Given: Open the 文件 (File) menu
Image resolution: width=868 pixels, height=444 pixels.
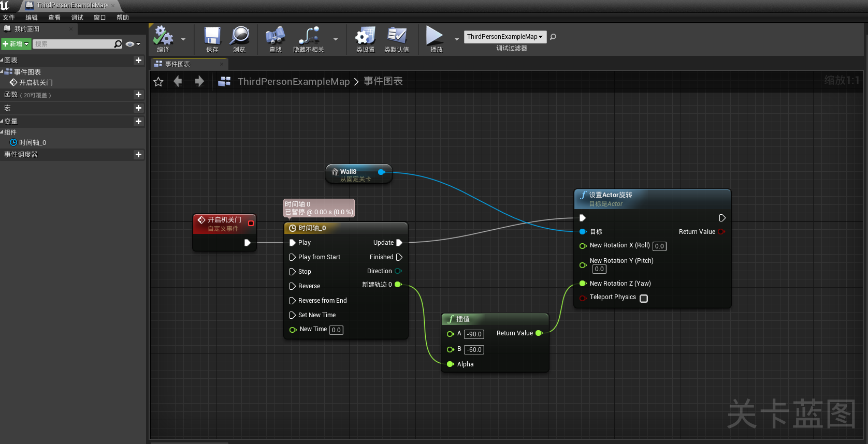Looking at the screenshot, I should point(9,18).
